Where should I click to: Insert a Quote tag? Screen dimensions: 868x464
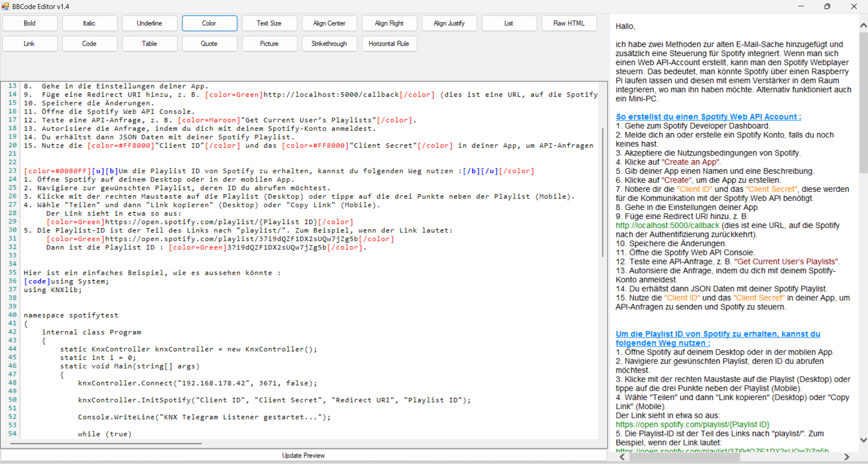[209, 43]
